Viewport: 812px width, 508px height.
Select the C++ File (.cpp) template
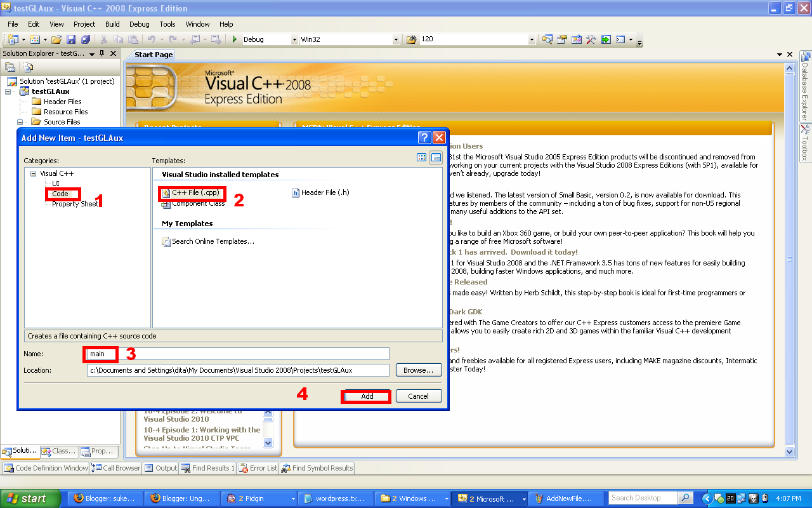pos(191,192)
